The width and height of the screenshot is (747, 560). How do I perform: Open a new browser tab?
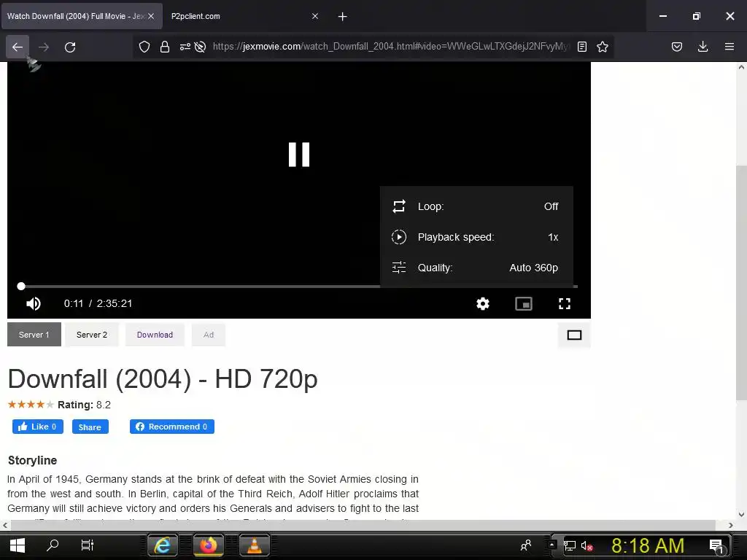(343, 17)
